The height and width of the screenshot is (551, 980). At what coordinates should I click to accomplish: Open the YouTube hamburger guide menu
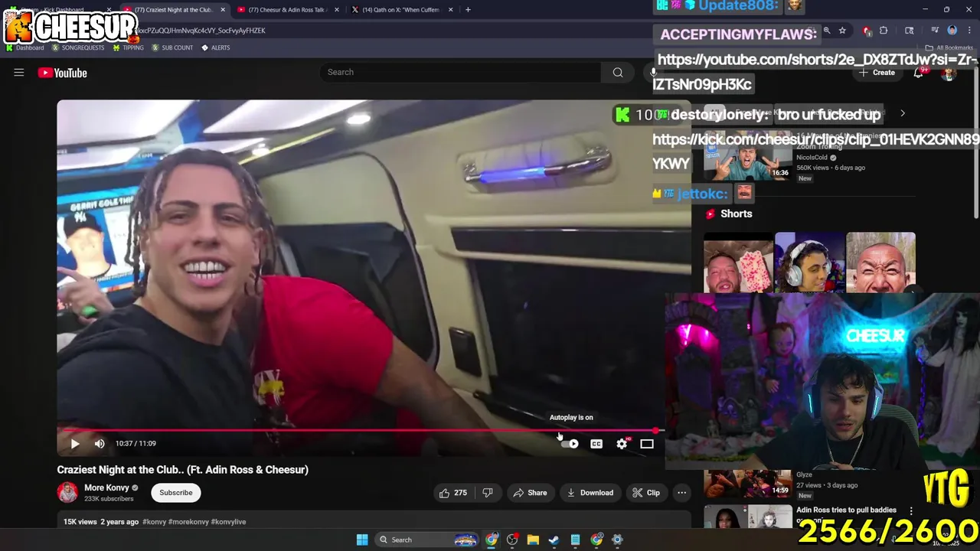pos(19,73)
